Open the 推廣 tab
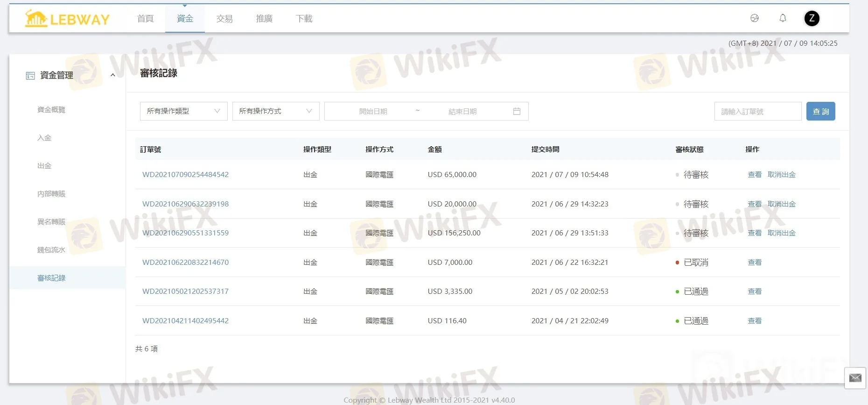Screen dimensions: 868x405 pyautogui.click(x=264, y=19)
